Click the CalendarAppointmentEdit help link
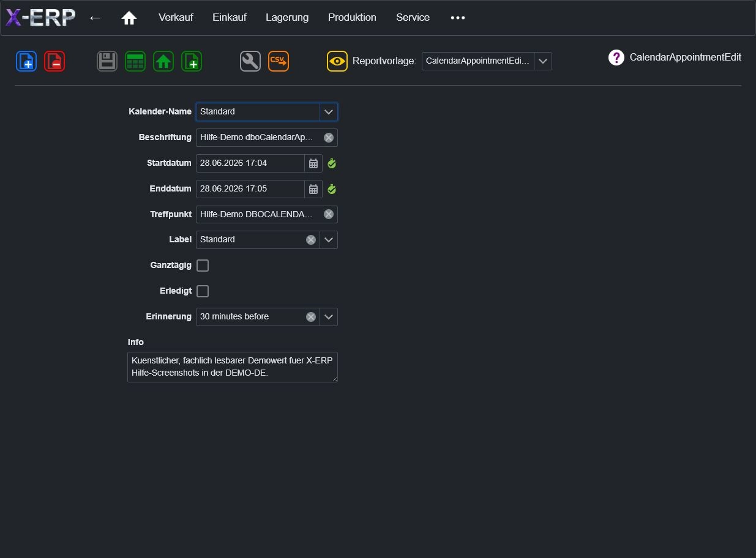 click(685, 58)
